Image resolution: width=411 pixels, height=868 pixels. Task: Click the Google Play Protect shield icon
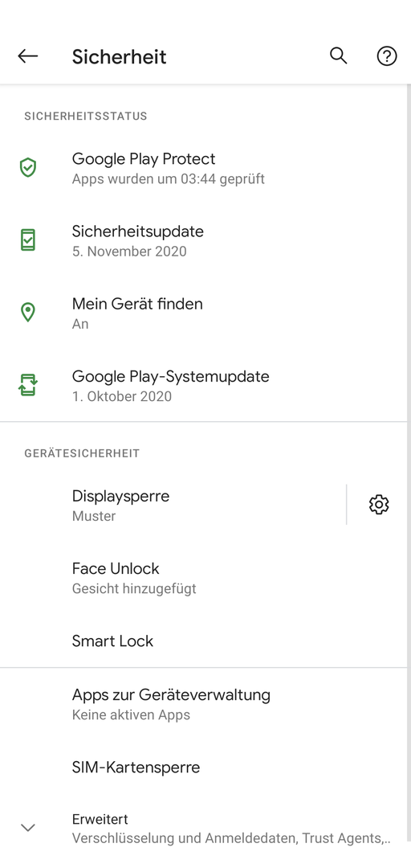point(27,167)
